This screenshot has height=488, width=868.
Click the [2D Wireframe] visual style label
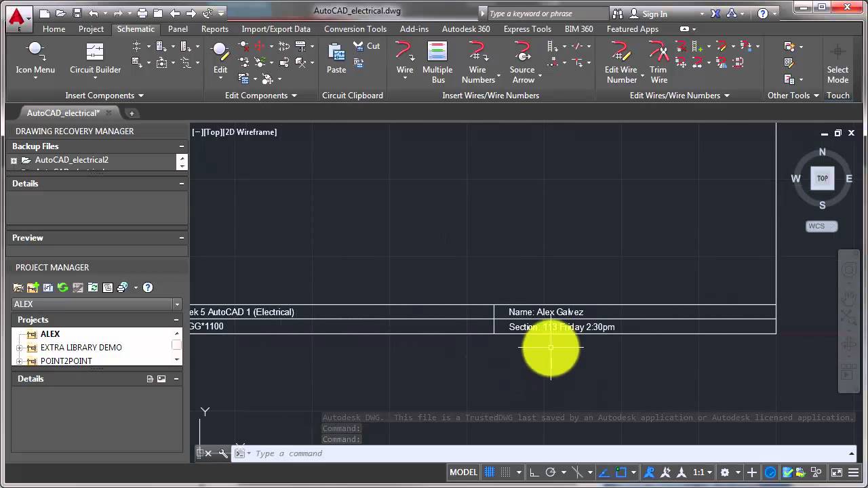(x=250, y=132)
